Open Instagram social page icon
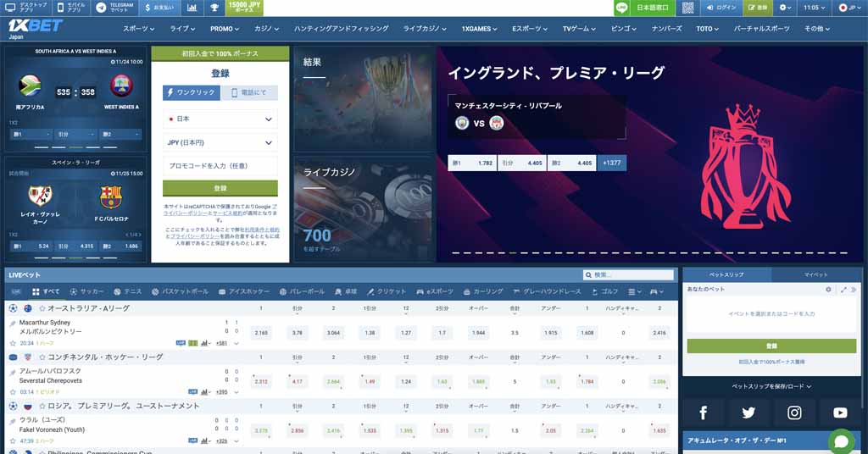868x454 pixels. [794, 412]
